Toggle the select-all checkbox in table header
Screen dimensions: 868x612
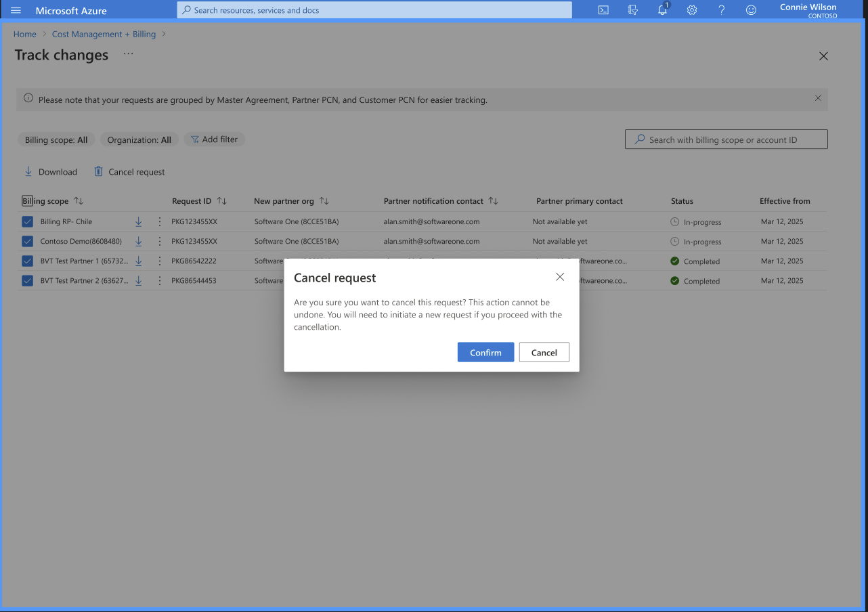pos(27,201)
